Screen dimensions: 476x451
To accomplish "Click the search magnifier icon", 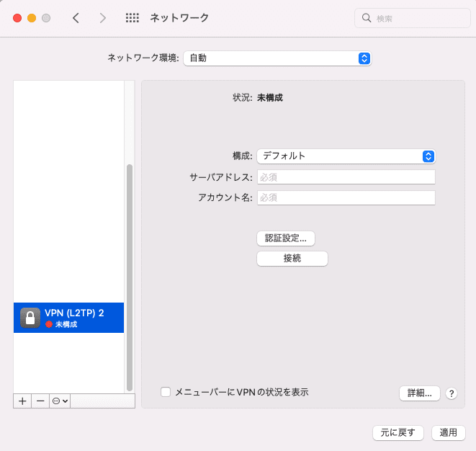I will (367, 18).
